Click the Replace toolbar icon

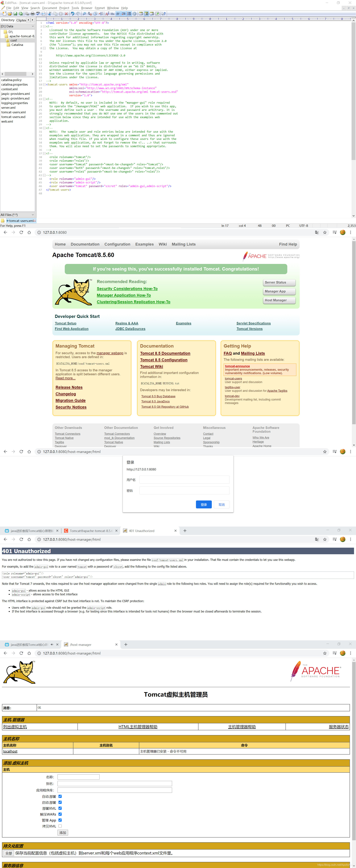point(90,14)
